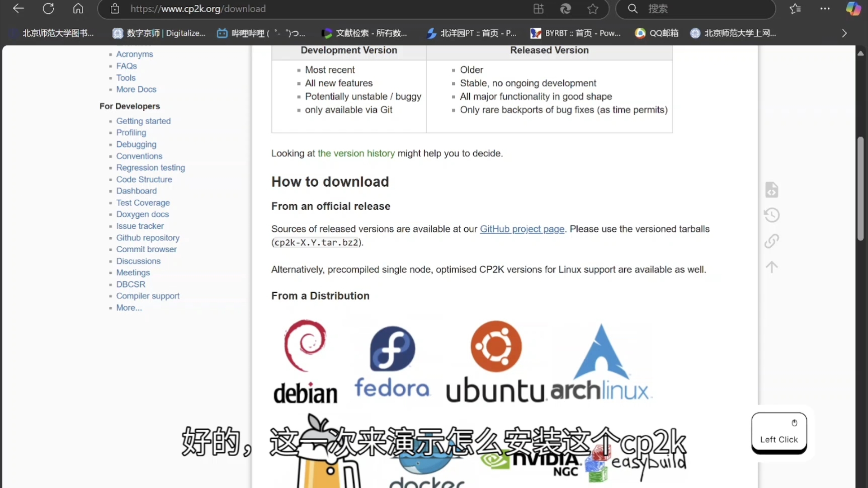Click the page refresh icon

click(48, 9)
